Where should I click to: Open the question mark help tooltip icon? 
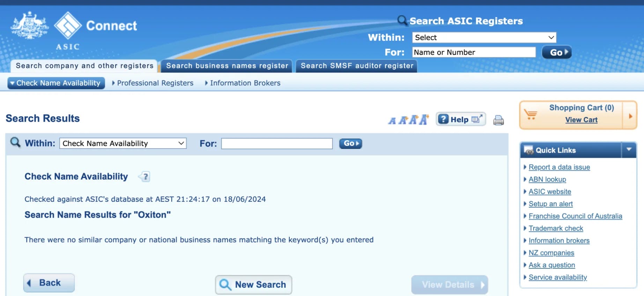[145, 176]
